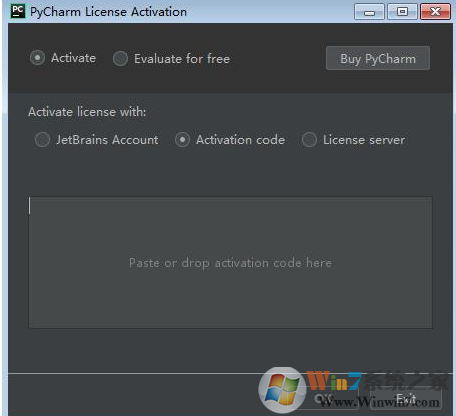Minimize the License Activation window
This screenshot has height=416, width=456.
pos(369,12)
